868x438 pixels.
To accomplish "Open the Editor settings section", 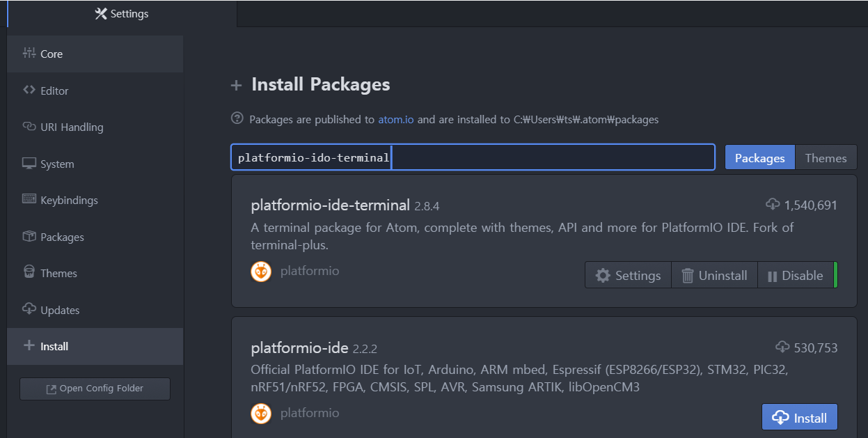I will (x=54, y=91).
